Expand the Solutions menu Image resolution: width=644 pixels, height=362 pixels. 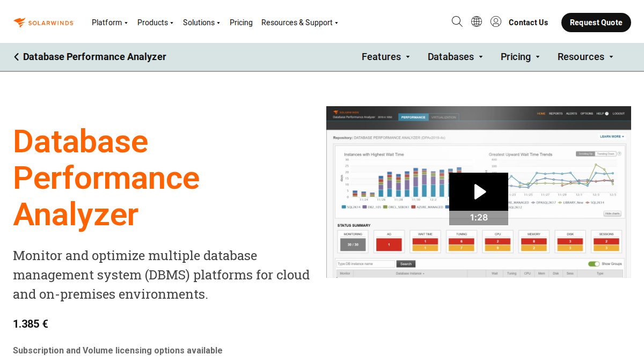coord(201,23)
